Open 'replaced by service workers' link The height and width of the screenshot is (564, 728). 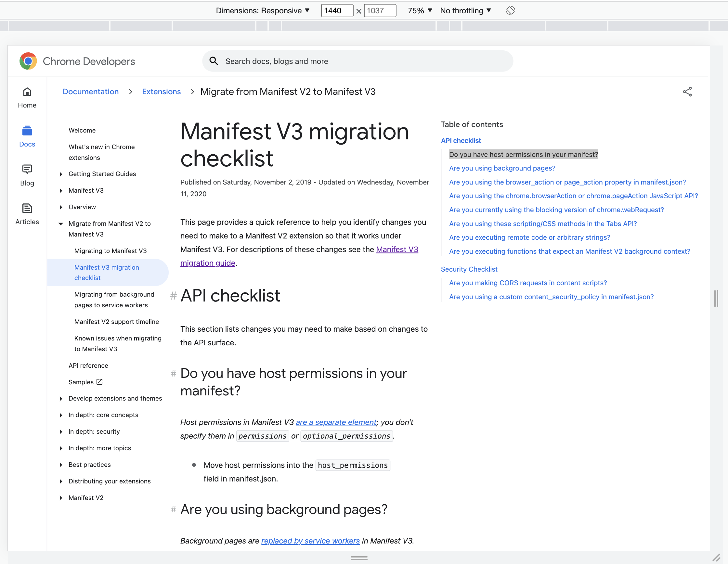pyautogui.click(x=310, y=541)
